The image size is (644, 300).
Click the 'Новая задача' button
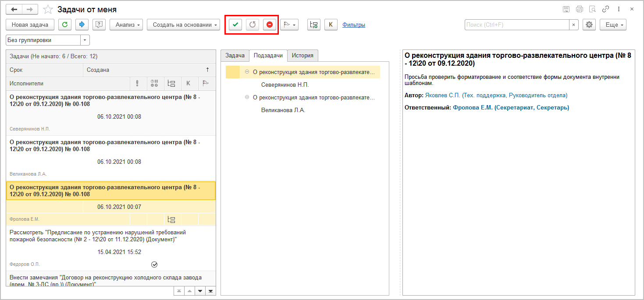pos(30,25)
